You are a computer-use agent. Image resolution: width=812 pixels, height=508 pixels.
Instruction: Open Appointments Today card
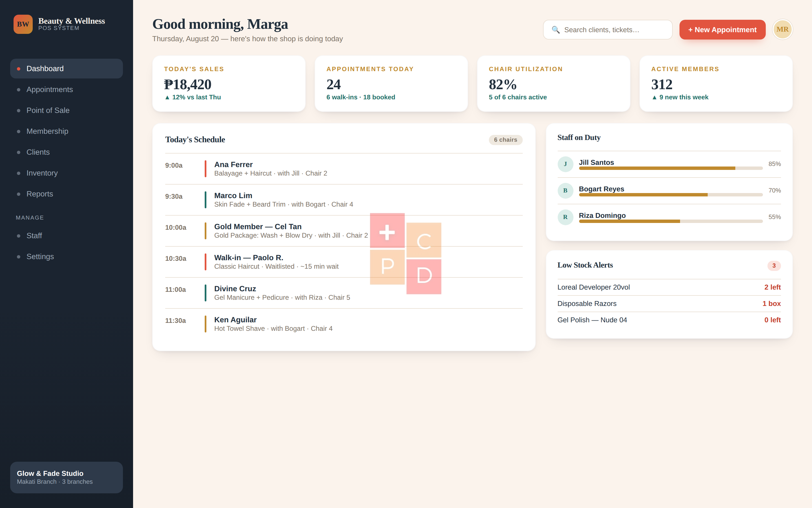(x=391, y=84)
